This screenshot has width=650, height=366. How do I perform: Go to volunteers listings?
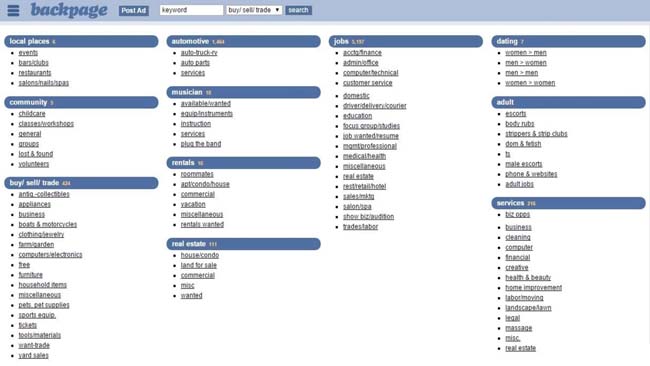coord(34,164)
